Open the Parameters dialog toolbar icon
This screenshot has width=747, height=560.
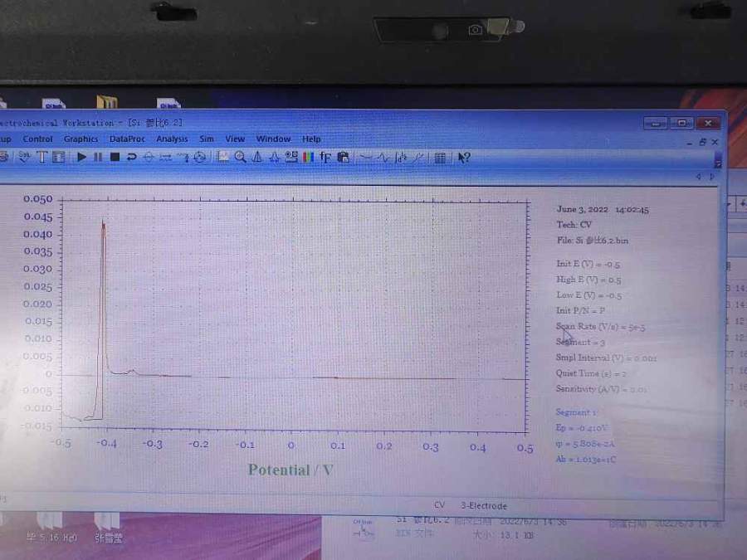click(59, 157)
